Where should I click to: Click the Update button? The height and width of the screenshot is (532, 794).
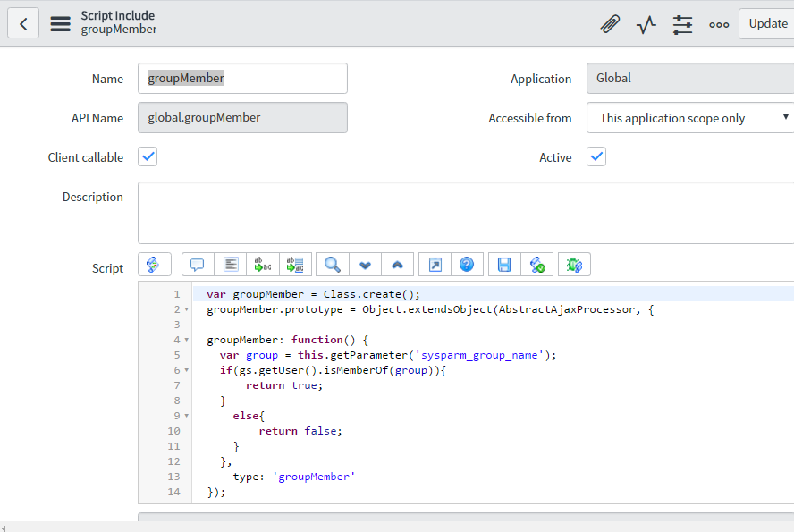click(x=768, y=24)
